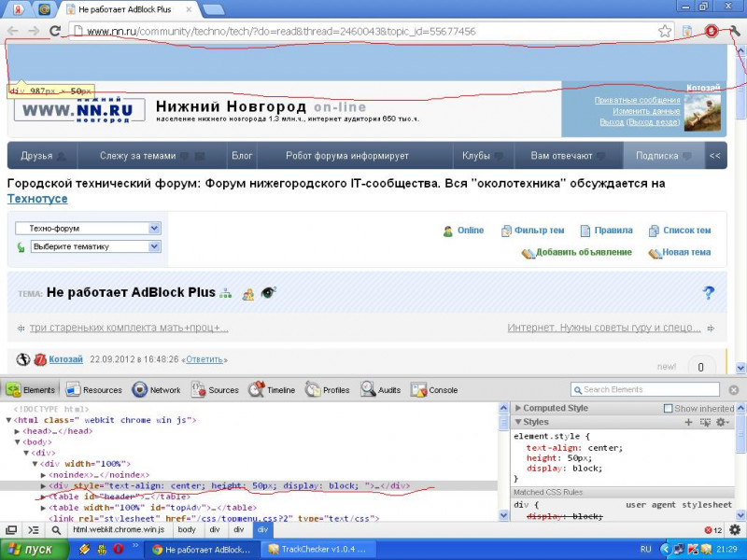Screen dimensions: 747x560
Task: Collapse the body node
Action: [18, 441]
